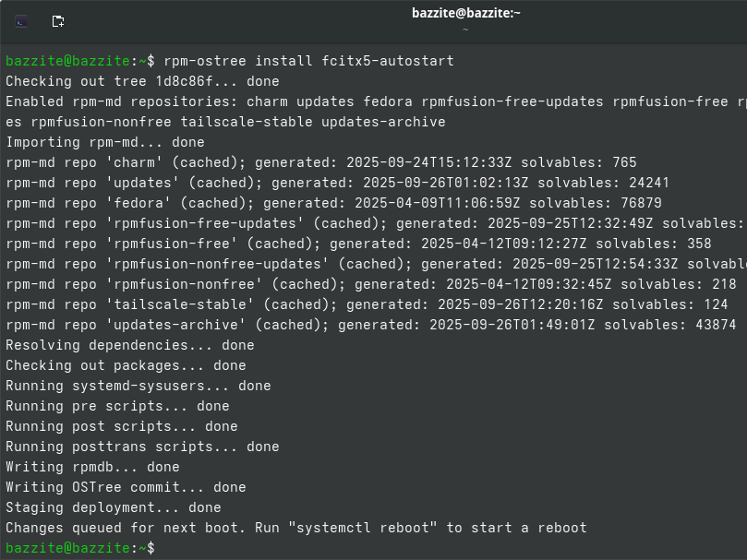Click the "Running systemd-sysusers" line

[x=139, y=386]
